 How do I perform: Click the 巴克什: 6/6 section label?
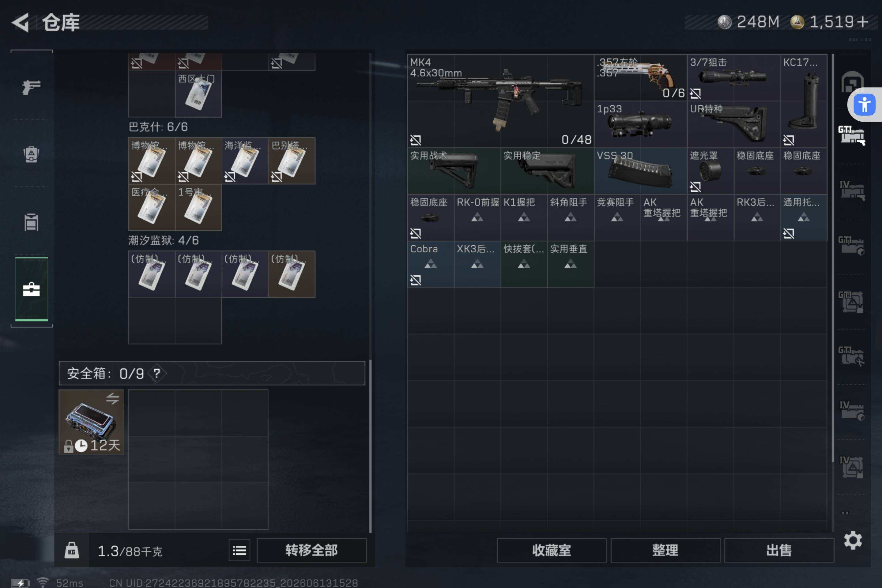pyautogui.click(x=158, y=127)
